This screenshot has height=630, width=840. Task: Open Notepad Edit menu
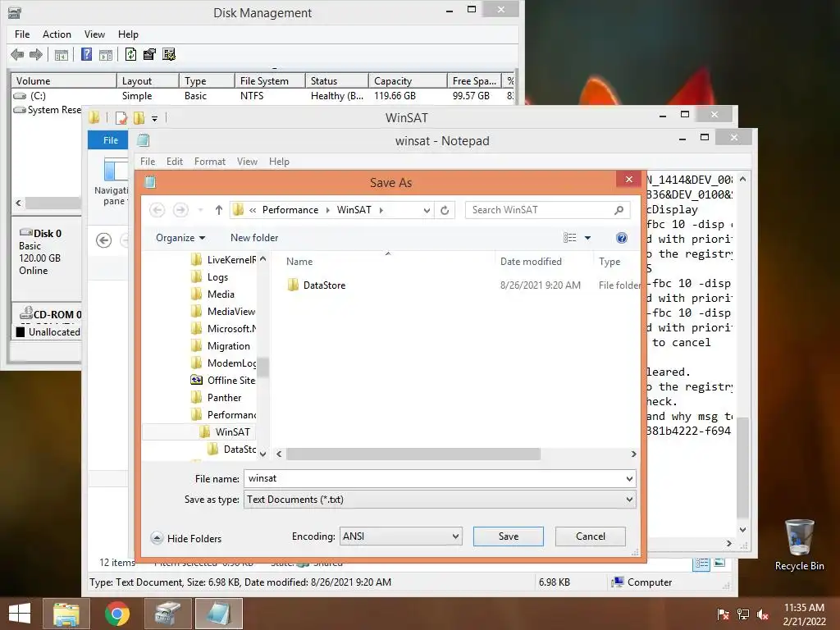pos(175,162)
